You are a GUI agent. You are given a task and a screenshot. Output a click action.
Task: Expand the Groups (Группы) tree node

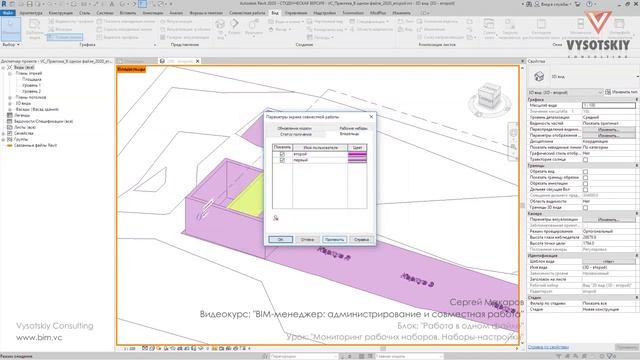(x=3, y=139)
